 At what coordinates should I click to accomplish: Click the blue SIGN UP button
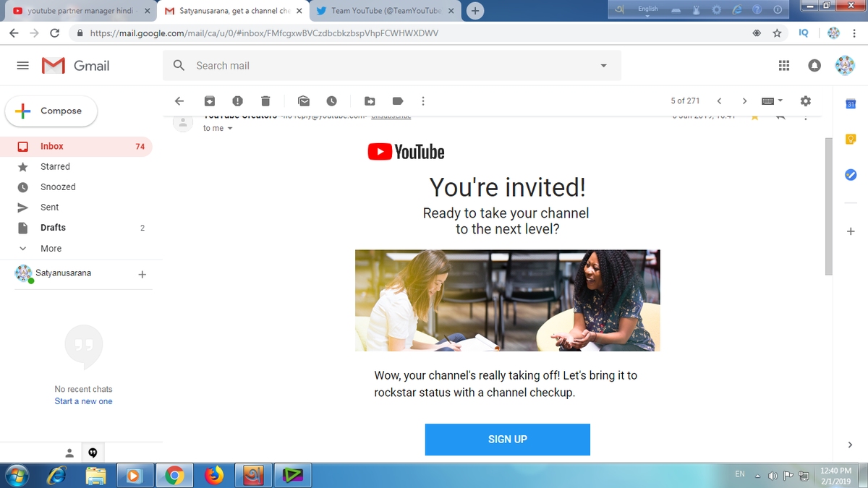coord(507,440)
